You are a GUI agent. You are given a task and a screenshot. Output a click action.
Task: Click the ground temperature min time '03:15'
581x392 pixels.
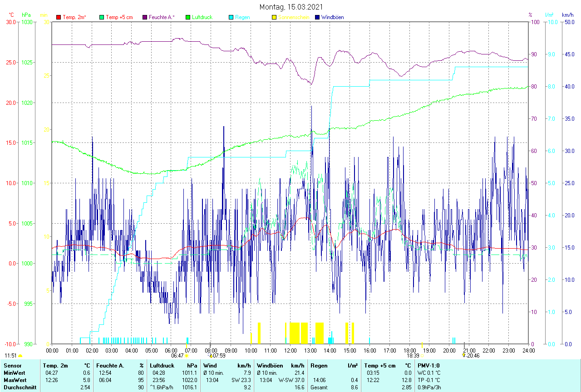[373, 373]
